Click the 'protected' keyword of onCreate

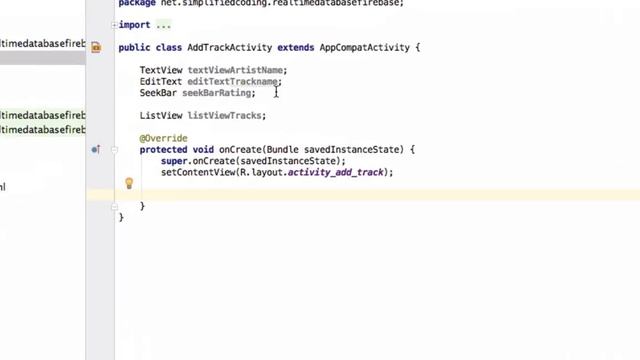(x=163, y=150)
